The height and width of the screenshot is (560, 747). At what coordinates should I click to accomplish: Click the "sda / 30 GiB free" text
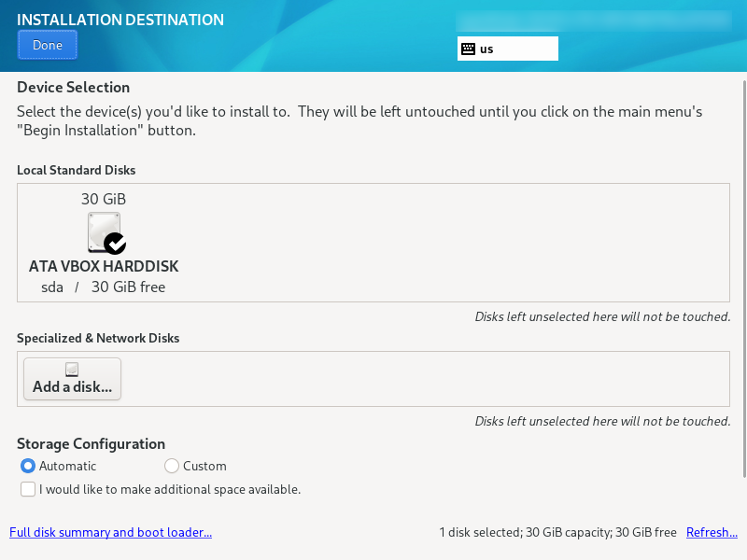104,287
